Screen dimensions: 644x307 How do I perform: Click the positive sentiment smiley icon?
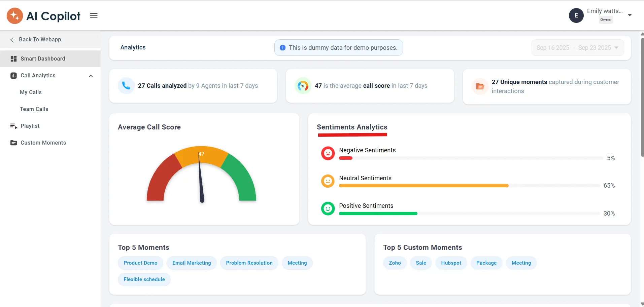click(328, 208)
